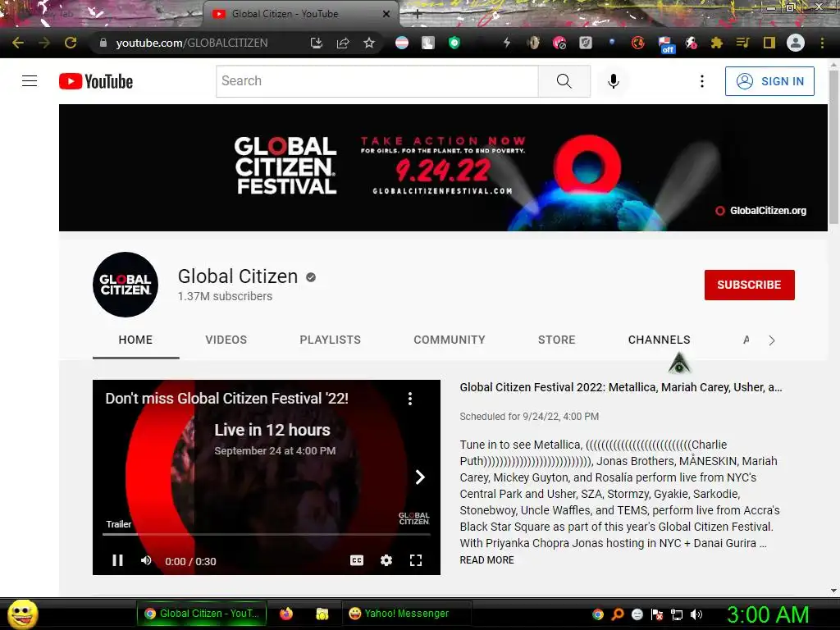Expand the description with READ MORE

[487, 559]
